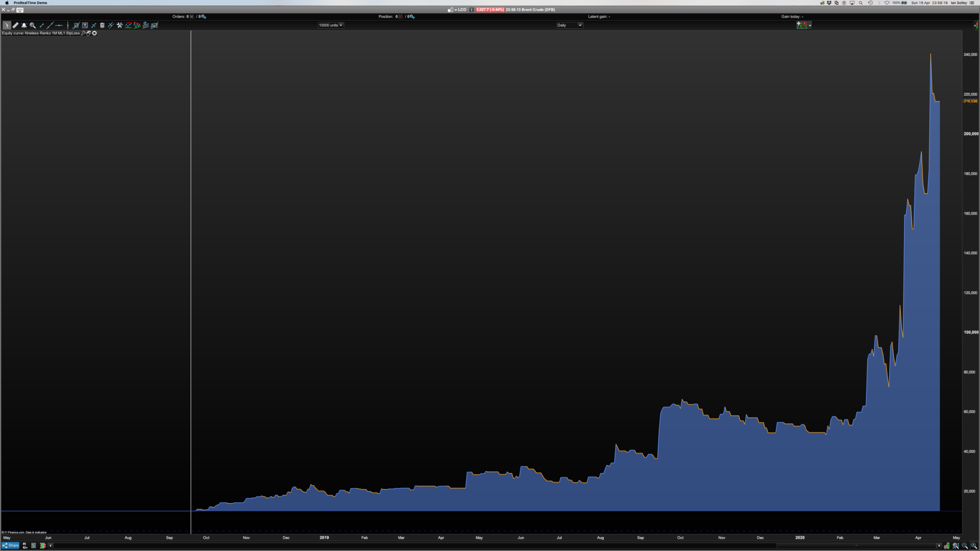This screenshot has height=551, width=980.
Task: Click the Share button
Action: coord(11,546)
